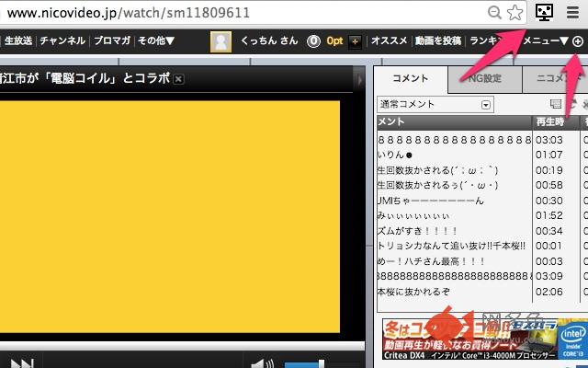Select the comment at 03:03 with 8888
This screenshot has width=588, height=368.
455,140
